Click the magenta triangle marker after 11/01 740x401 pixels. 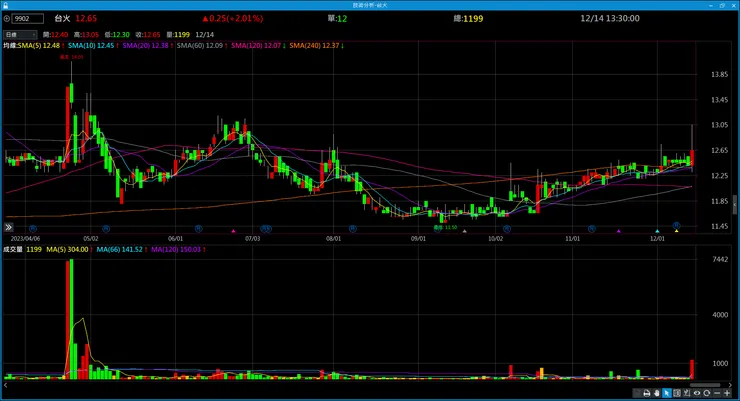pos(619,231)
